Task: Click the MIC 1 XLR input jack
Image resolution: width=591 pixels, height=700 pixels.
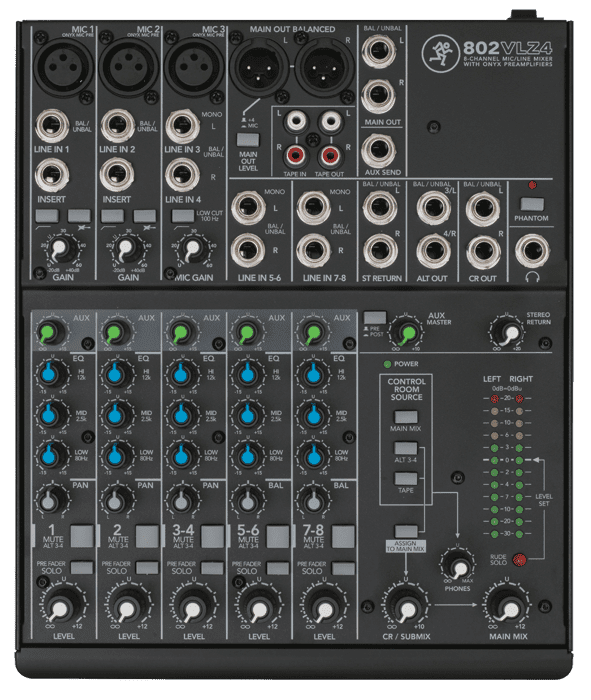Action: tap(64, 66)
